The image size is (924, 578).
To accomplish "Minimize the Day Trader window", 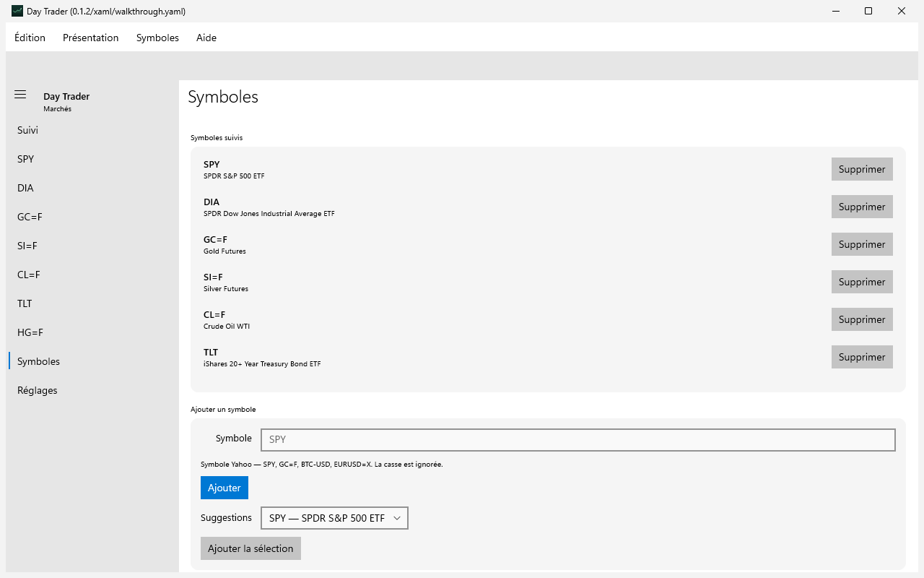I will click(x=835, y=11).
